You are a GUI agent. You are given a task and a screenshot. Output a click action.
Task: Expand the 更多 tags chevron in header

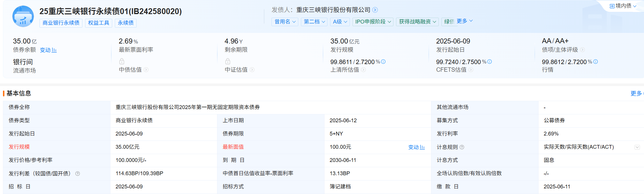[465, 21]
